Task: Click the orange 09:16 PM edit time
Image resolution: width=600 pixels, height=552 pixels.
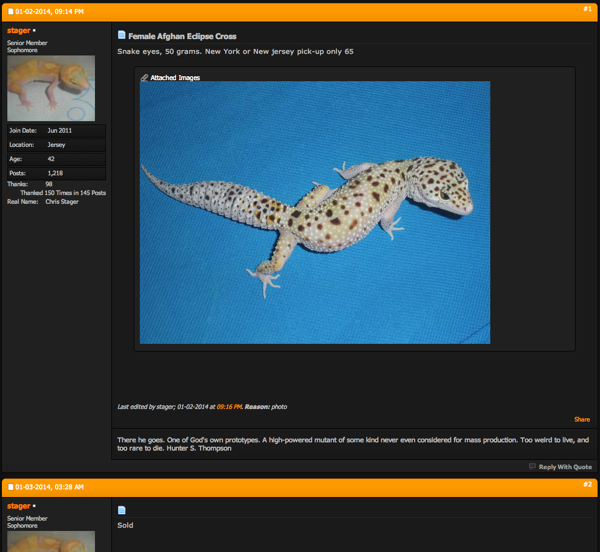Action: pyautogui.click(x=229, y=407)
